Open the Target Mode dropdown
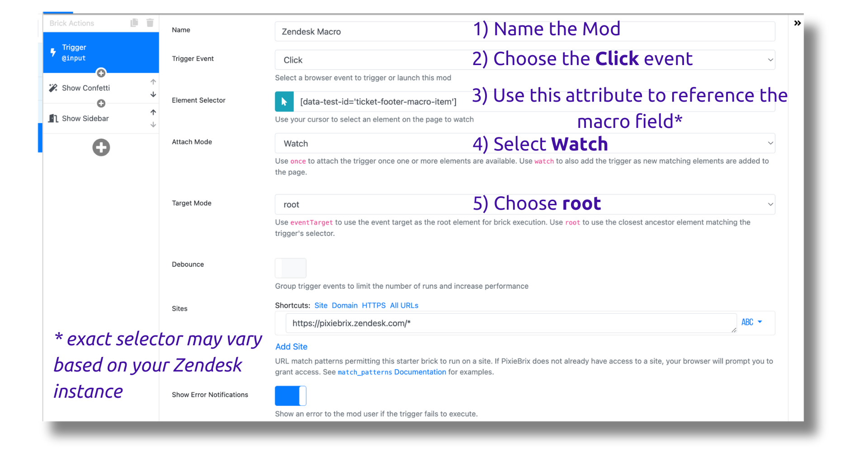This screenshot has height=461, width=868. (770, 204)
